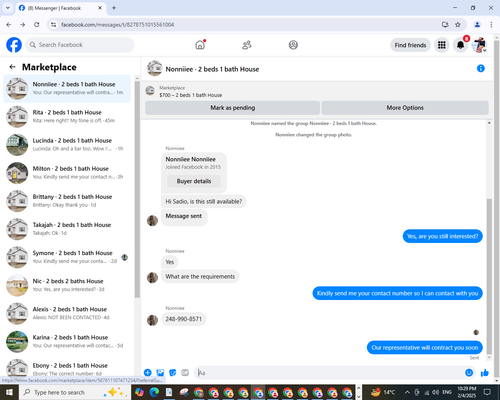Screen dimensions: 500x400
Task: Click the browser Back arrow
Action: pyautogui.click(x=9, y=25)
